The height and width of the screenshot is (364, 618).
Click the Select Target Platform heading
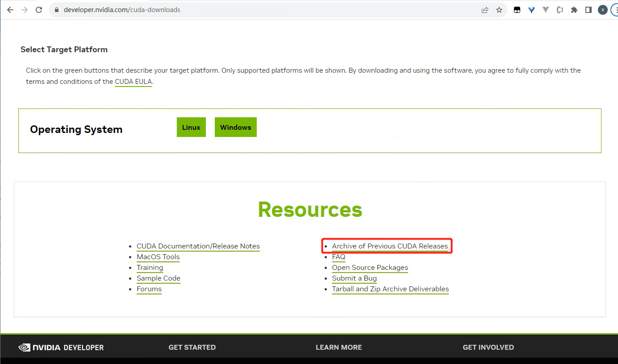click(64, 50)
